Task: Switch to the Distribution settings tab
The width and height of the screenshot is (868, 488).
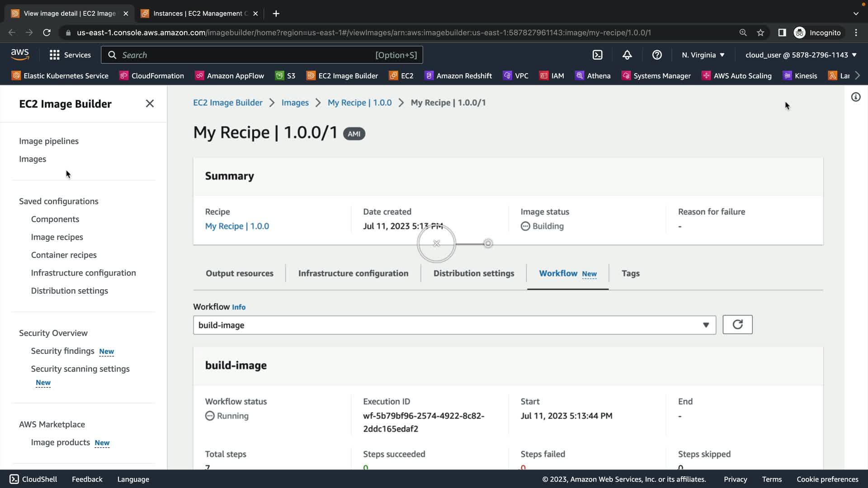Action: pos(473,273)
